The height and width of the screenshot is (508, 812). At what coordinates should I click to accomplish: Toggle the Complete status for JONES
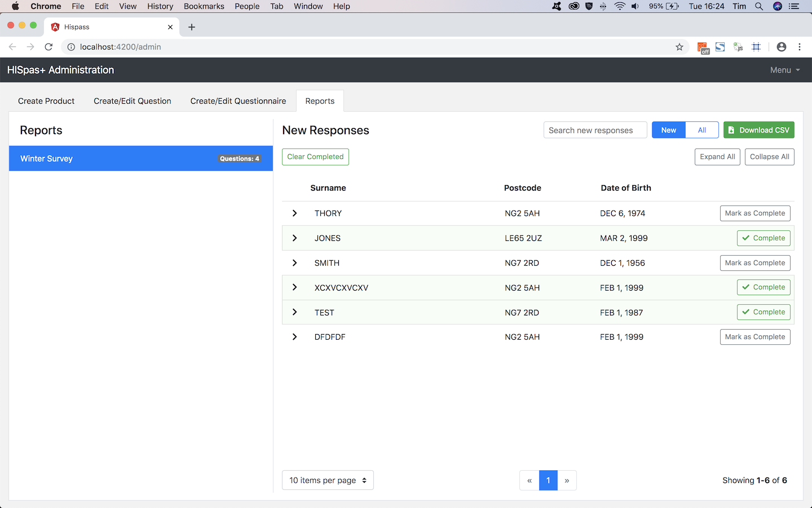point(763,238)
